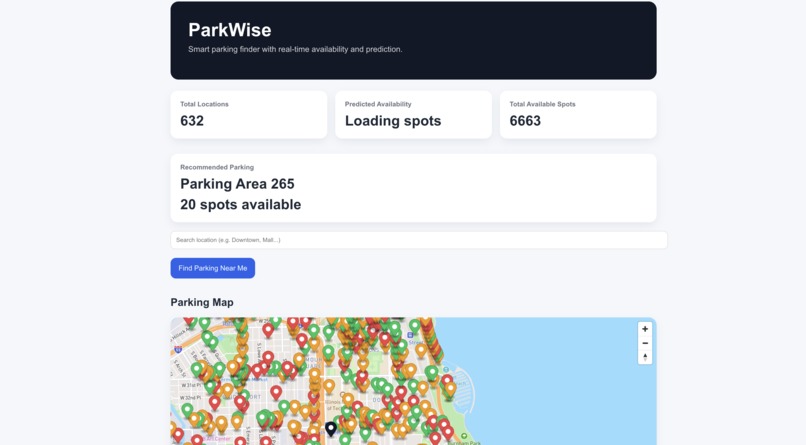Click the map zoom in plus button

pos(645,329)
